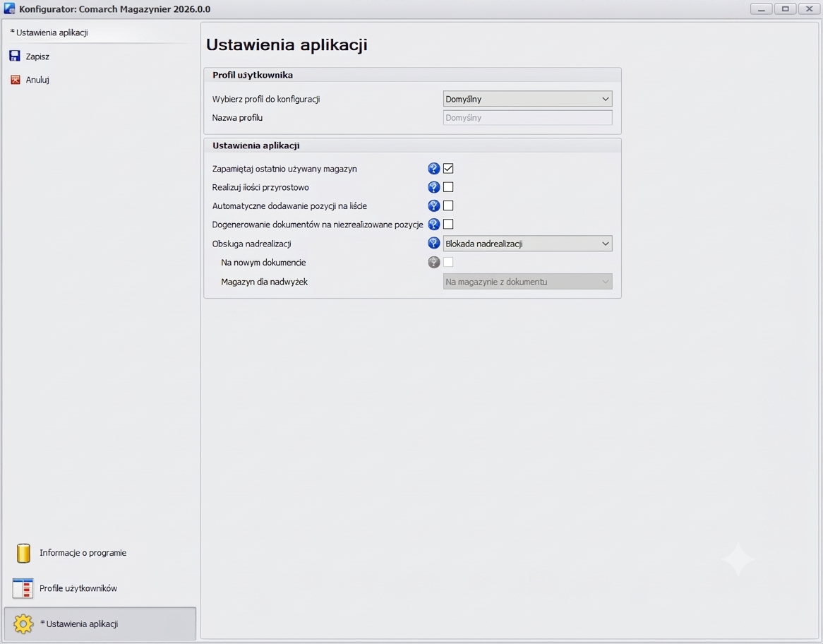Open the Magazyn dla nadwyżek dropdown
Image resolution: width=823 pixels, height=644 pixels.
point(527,282)
